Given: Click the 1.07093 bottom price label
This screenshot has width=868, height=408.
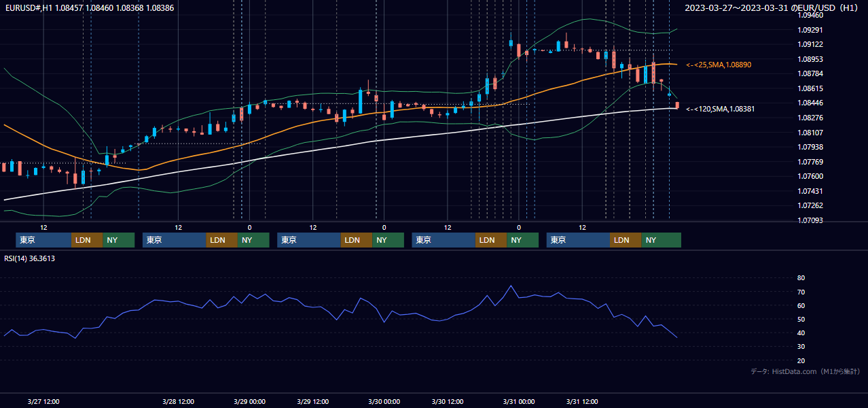Looking at the screenshot, I should pyautogui.click(x=810, y=220).
